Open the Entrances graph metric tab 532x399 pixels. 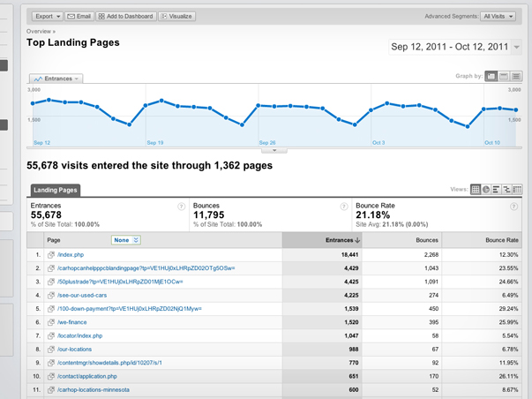click(x=56, y=79)
